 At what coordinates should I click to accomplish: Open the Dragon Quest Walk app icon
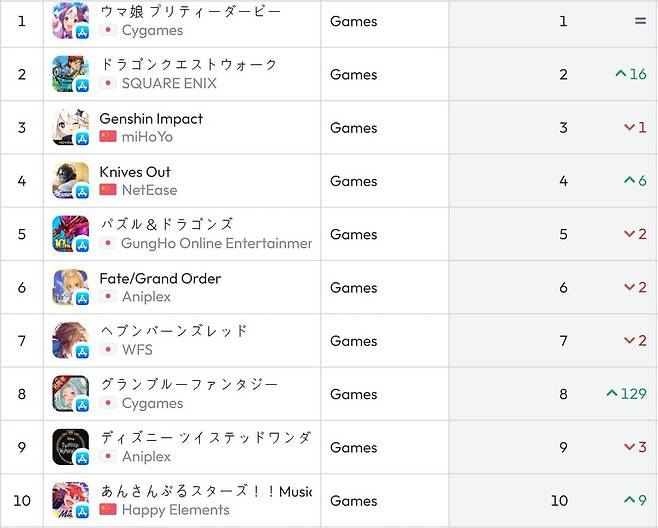(70, 74)
